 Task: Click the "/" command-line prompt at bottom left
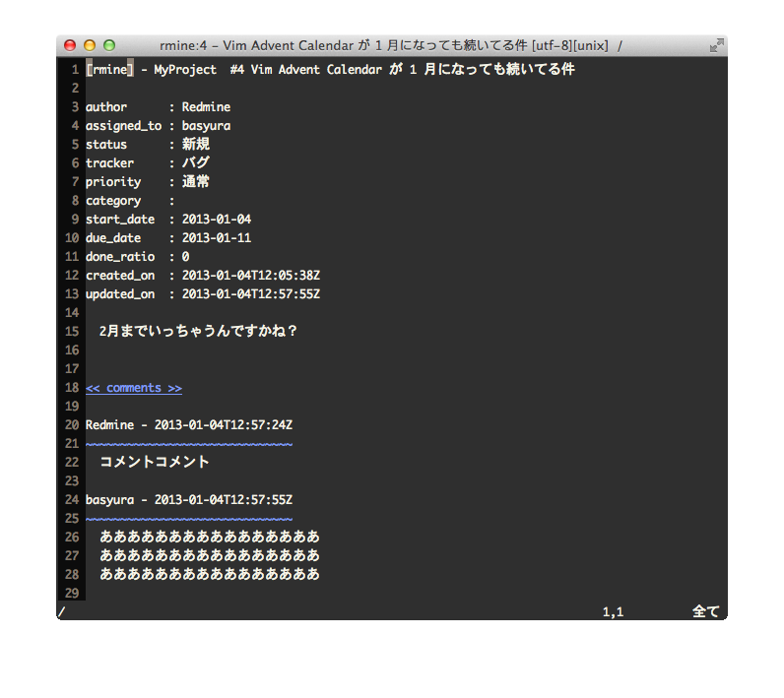point(61,612)
